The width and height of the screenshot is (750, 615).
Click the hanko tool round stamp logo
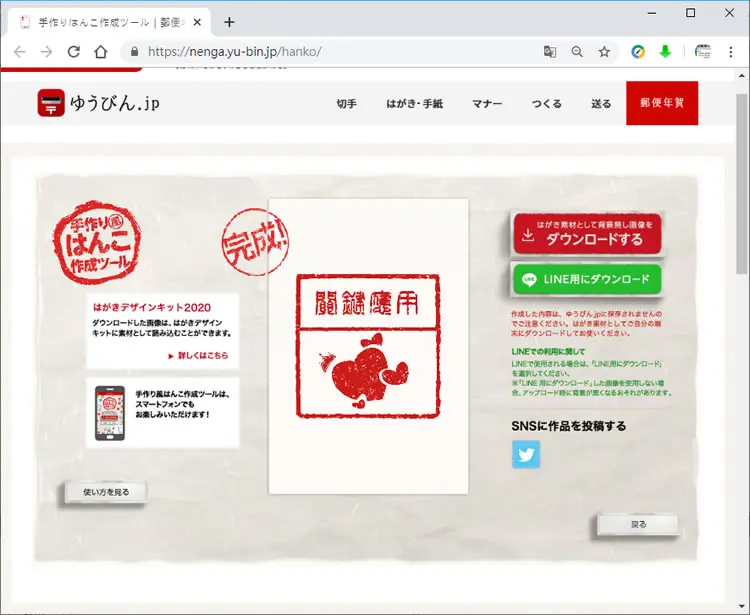(97, 242)
